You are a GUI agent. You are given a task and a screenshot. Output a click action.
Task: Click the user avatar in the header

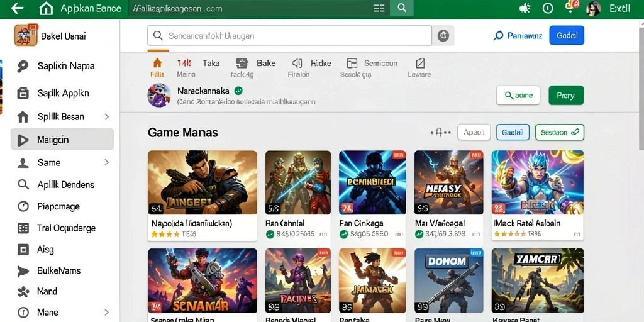(592, 8)
